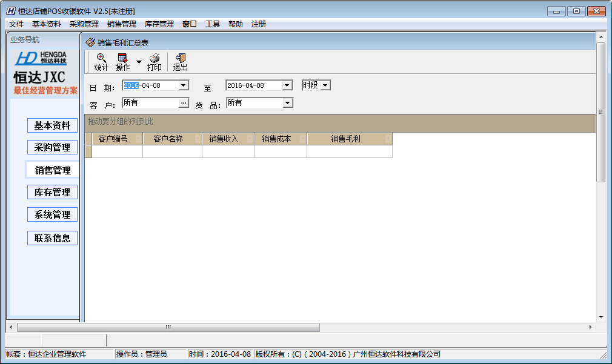612x364 pixels.
Task: Click the 客户 input field
Action: [x=150, y=103]
